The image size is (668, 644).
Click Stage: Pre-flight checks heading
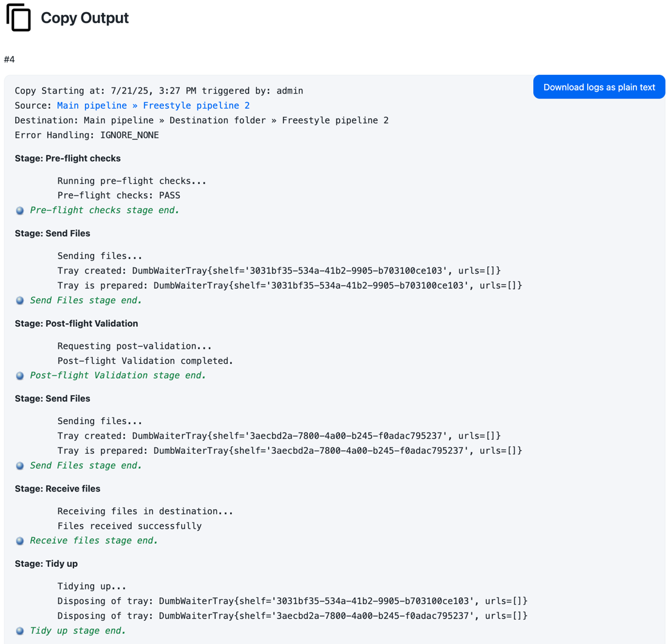coord(68,159)
